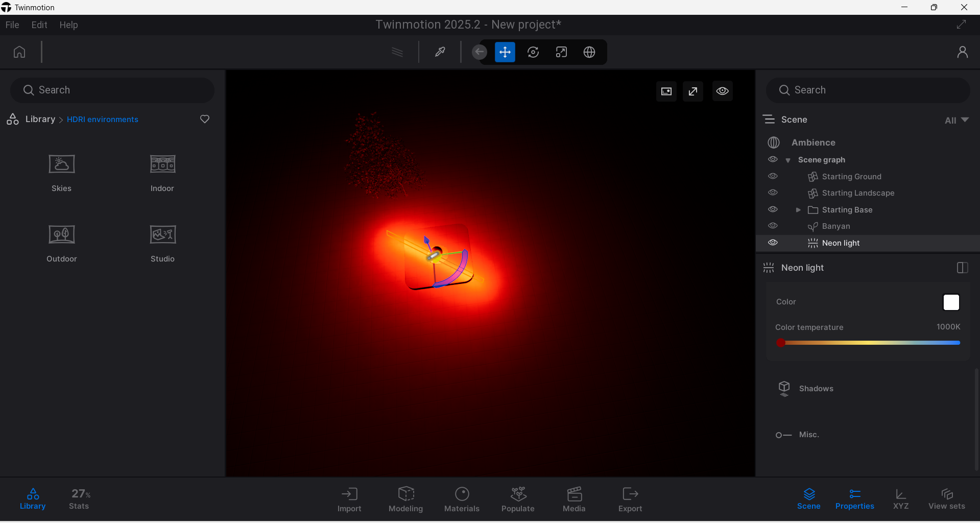The width and height of the screenshot is (980, 523).
Task: Open the File menu
Action: pyautogui.click(x=12, y=25)
